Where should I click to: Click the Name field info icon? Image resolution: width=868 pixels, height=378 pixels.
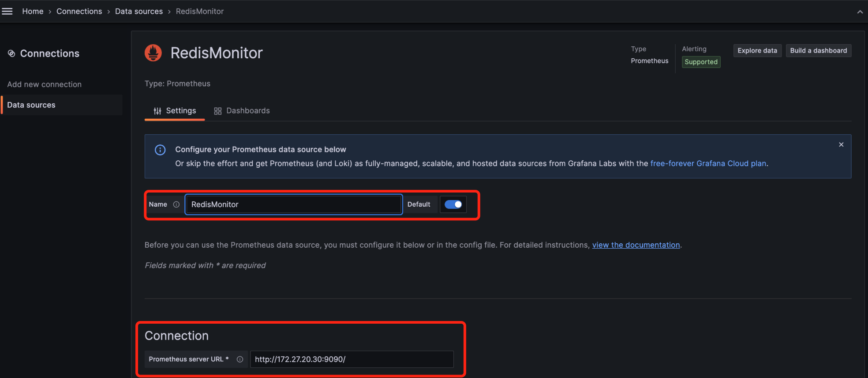[176, 204]
